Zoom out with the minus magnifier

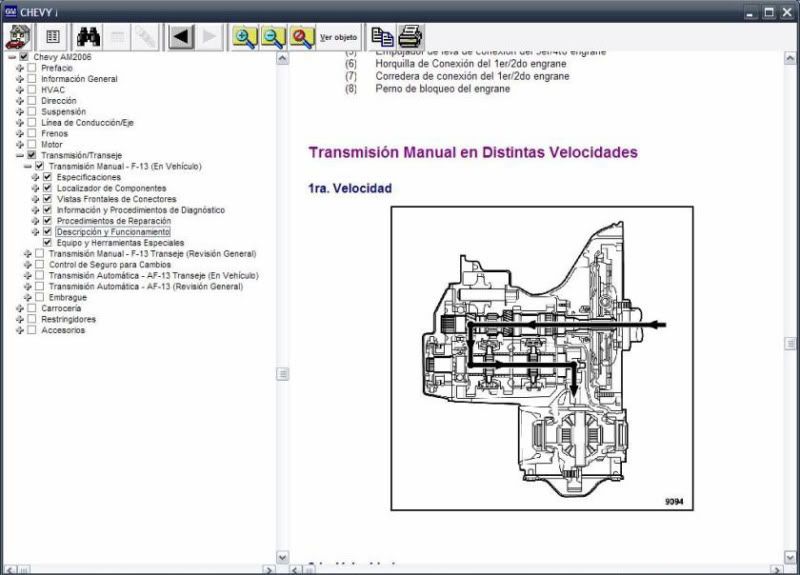(x=273, y=37)
